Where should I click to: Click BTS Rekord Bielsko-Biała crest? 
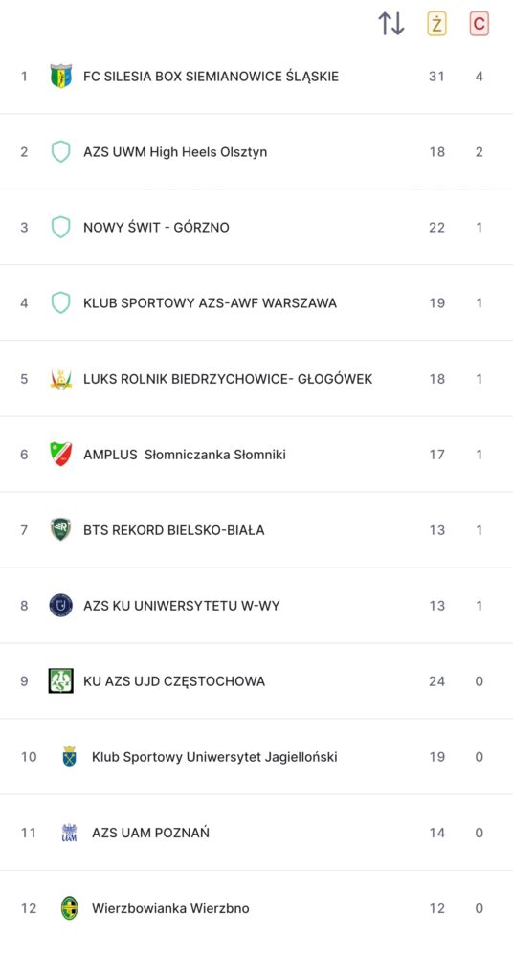click(60, 530)
